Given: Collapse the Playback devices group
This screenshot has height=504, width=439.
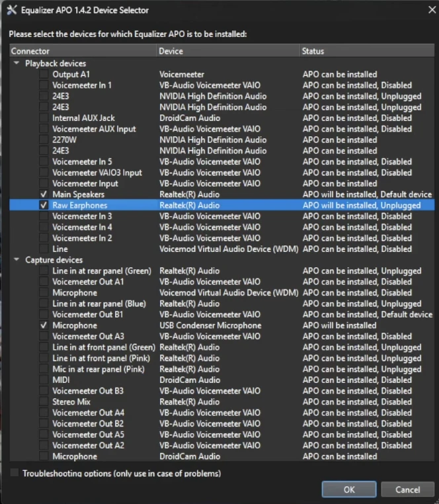Looking at the screenshot, I should 17,63.
